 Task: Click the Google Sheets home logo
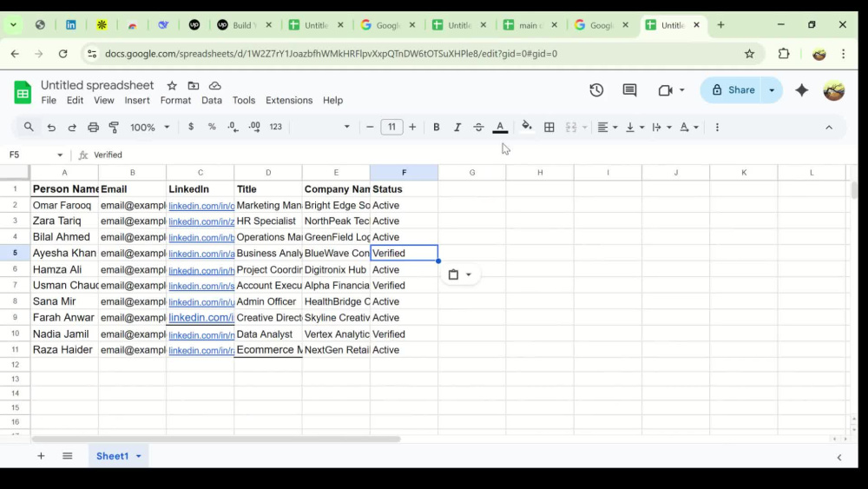[23, 92]
